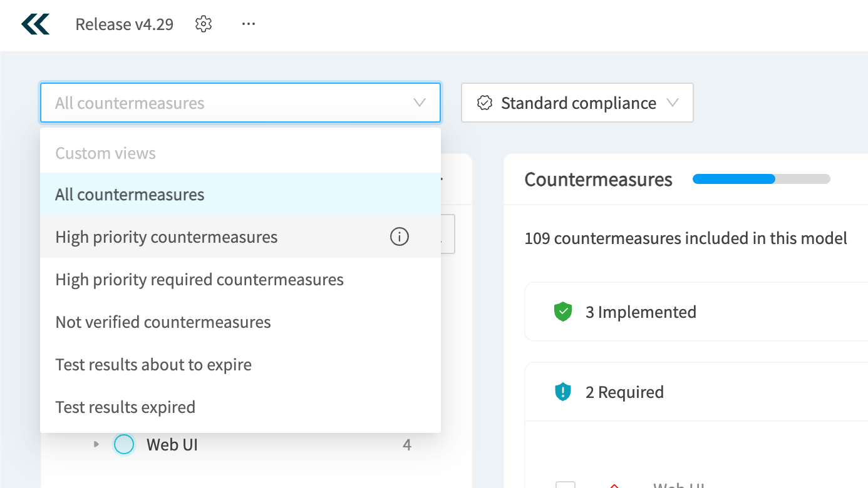Click info icon beside High priority countermeasures
The image size is (868, 488).
pyautogui.click(x=400, y=236)
